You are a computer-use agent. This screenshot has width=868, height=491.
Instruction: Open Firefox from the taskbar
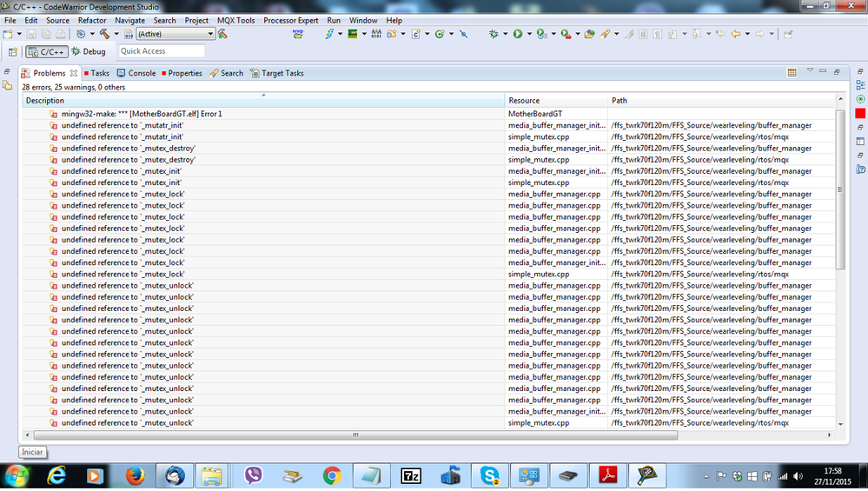(135, 476)
